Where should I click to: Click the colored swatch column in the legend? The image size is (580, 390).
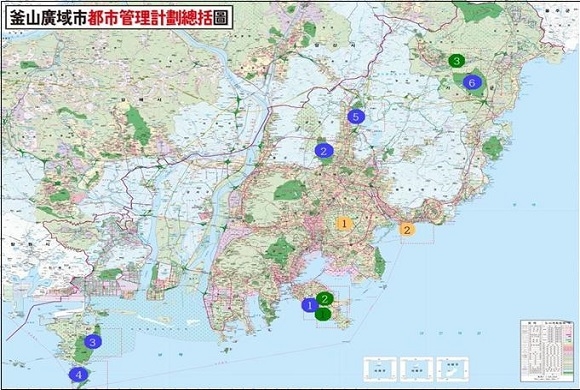pyautogui.click(x=567, y=350)
